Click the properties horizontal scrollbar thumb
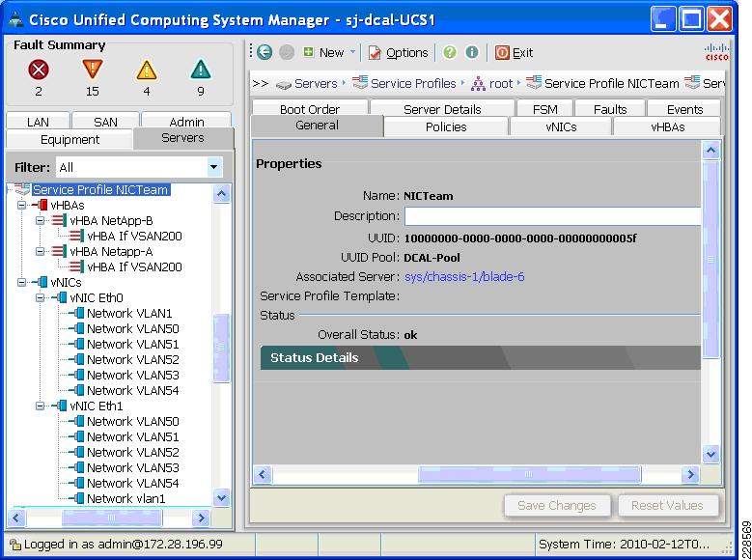This screenshot has width=752, height=560. [529, 475]
